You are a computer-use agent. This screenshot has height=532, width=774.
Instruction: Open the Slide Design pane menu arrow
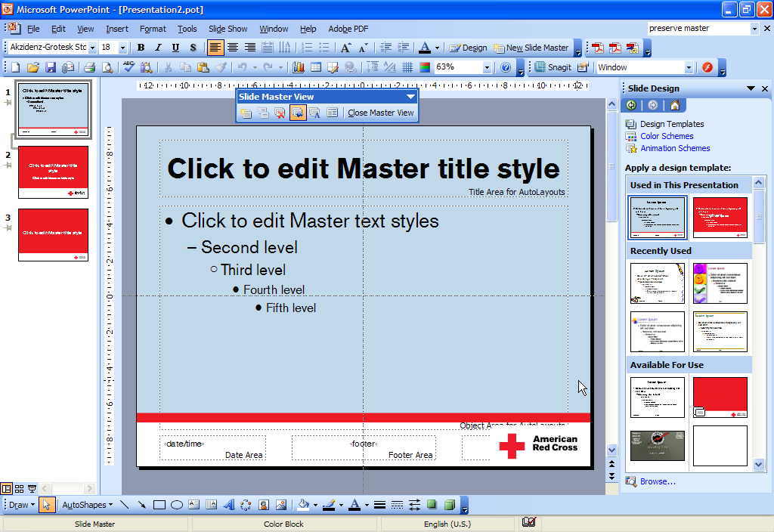click(751, 88)
